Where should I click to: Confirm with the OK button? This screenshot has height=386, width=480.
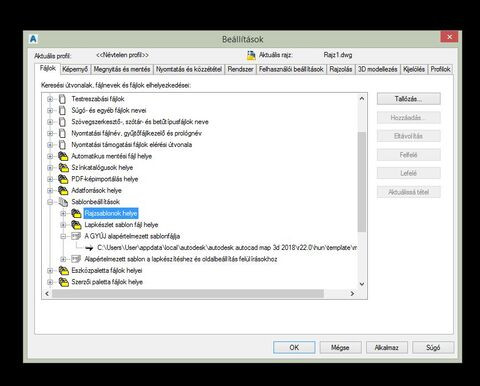click(294, 347)
